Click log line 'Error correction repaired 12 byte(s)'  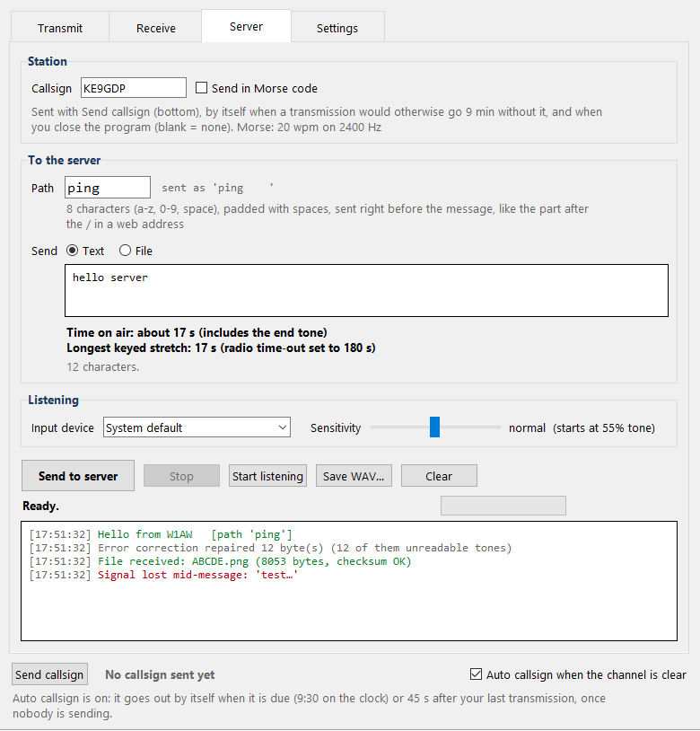pos(270,548)
